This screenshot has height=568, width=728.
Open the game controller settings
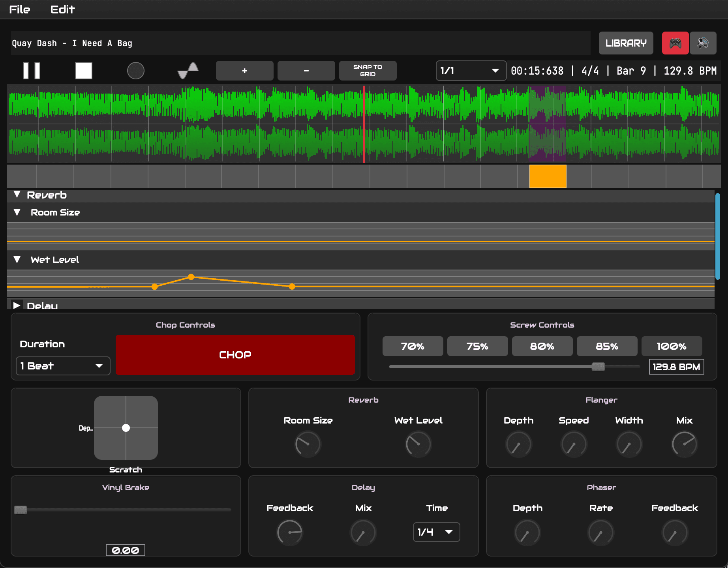point(675,43)
